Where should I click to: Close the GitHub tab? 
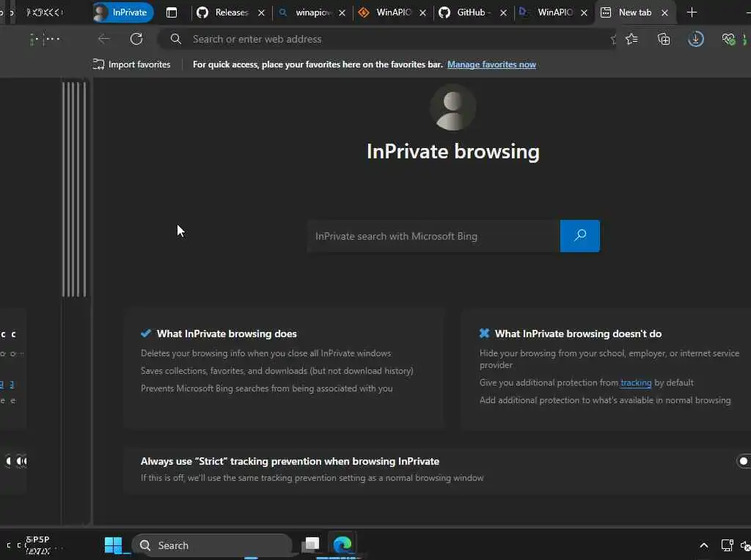pyautogui.click(x=503, y=13)
